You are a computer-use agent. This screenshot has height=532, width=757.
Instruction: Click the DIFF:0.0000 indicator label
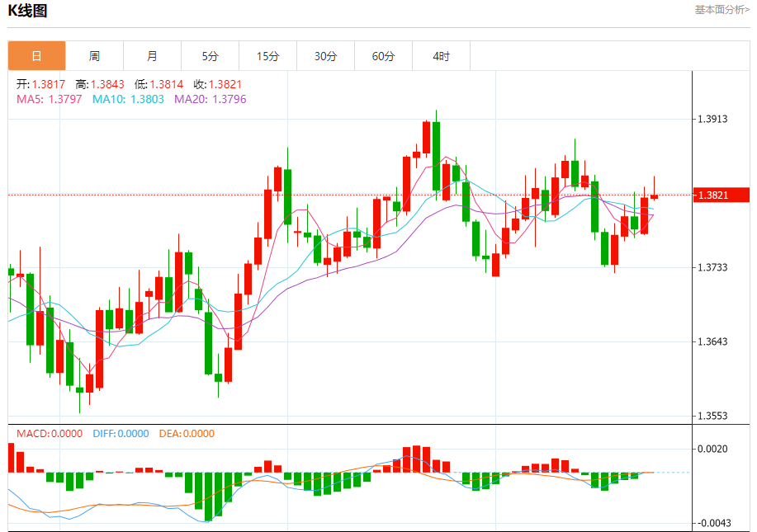click(x=121, y=434)
